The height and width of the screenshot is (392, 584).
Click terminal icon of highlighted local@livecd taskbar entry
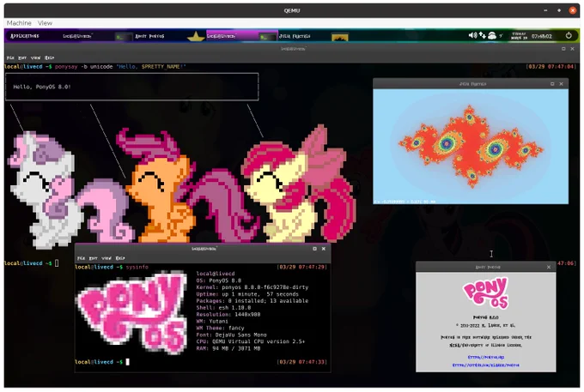[268, 37]
